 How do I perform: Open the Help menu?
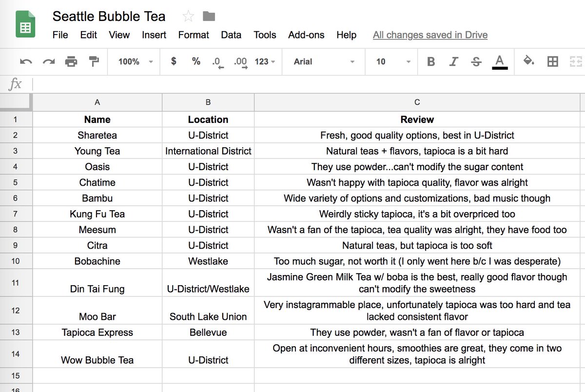(346, 35)
